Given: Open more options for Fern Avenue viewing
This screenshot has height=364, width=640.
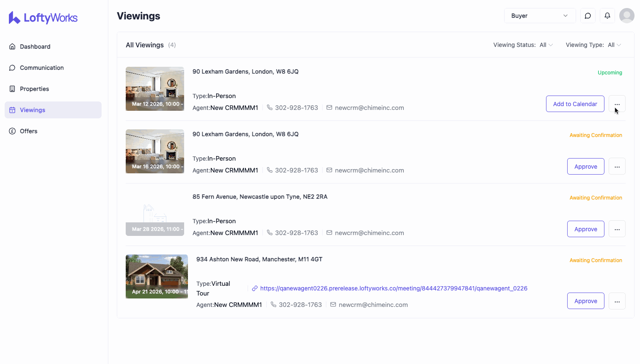Looking at the screenshot, I should 617,229.
